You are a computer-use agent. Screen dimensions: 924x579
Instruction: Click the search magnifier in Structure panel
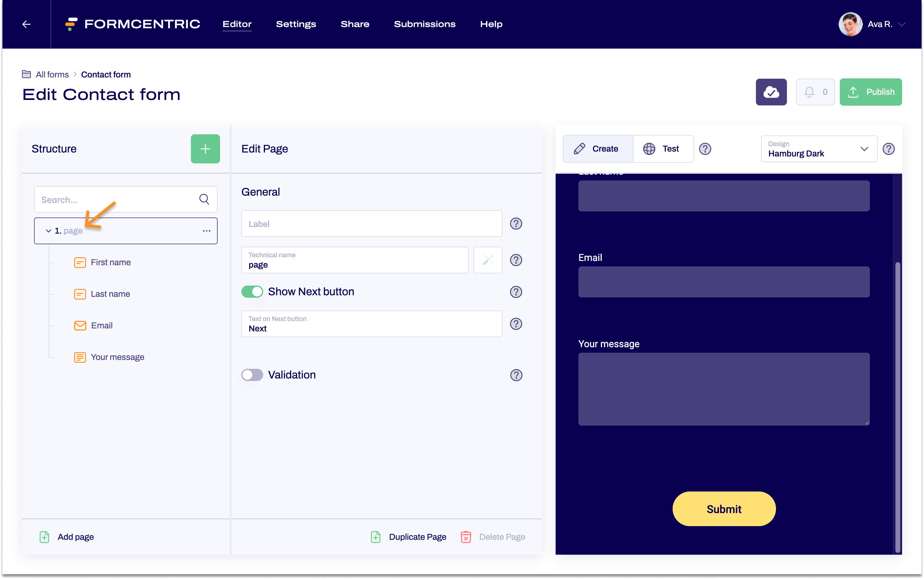click(204, 199)
